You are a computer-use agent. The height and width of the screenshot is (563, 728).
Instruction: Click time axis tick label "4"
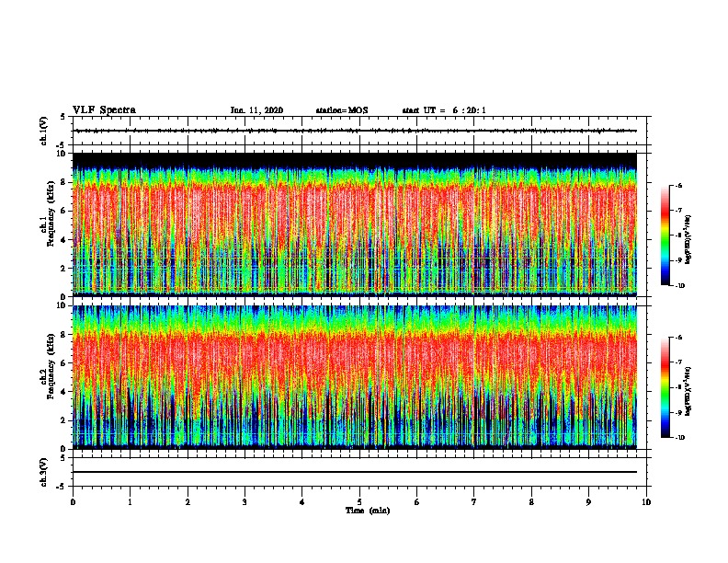coord(302,502)
